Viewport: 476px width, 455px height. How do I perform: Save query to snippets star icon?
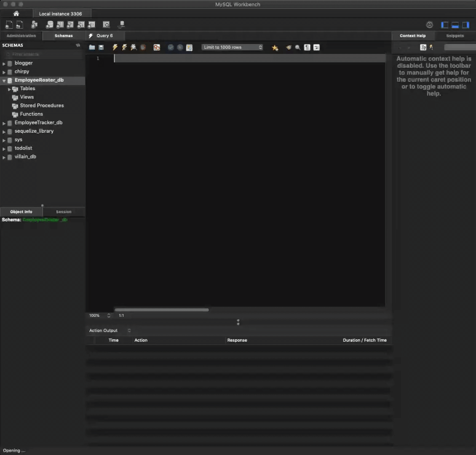point(275,48)
